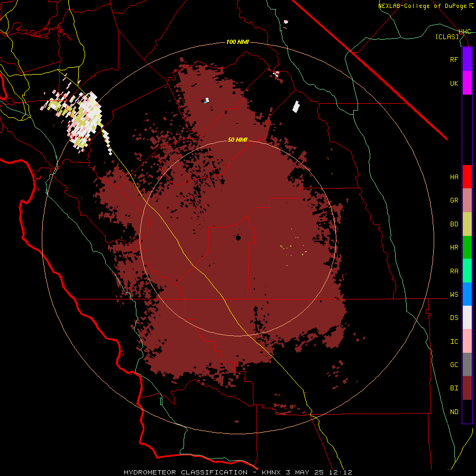Click the HYDROMETEOR CLASSIFICATION title text
The width and height of the screenshot is (476, 476).
pos(186,472)
